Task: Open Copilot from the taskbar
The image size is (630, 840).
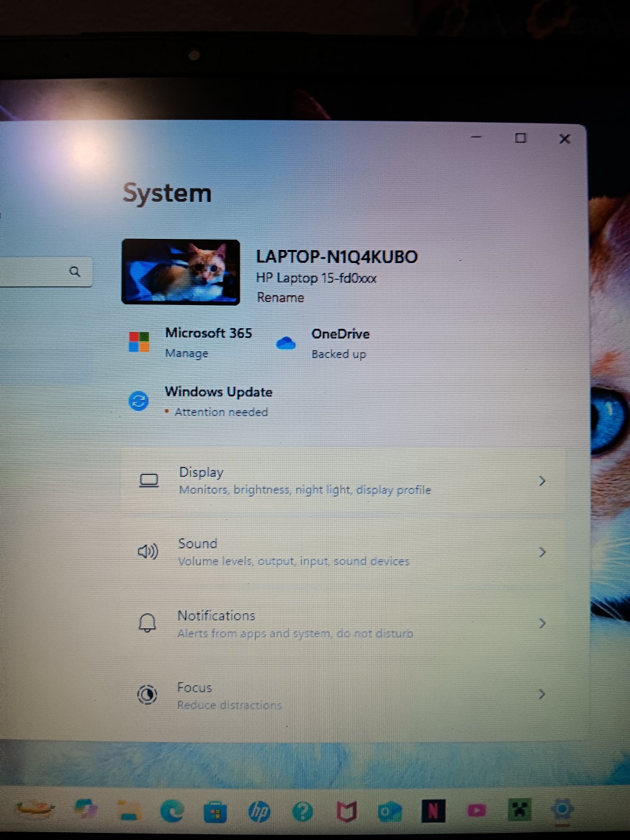Action: (86, 809)
